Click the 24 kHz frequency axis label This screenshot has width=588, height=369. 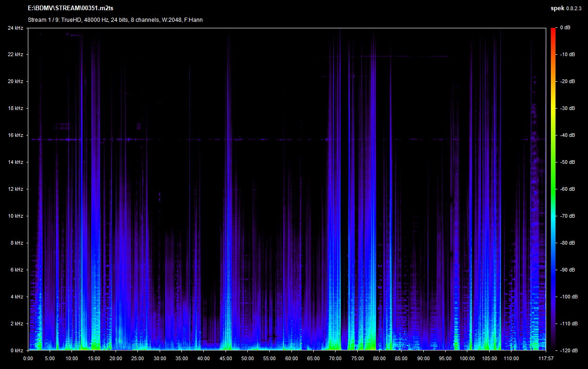[15, 28]
